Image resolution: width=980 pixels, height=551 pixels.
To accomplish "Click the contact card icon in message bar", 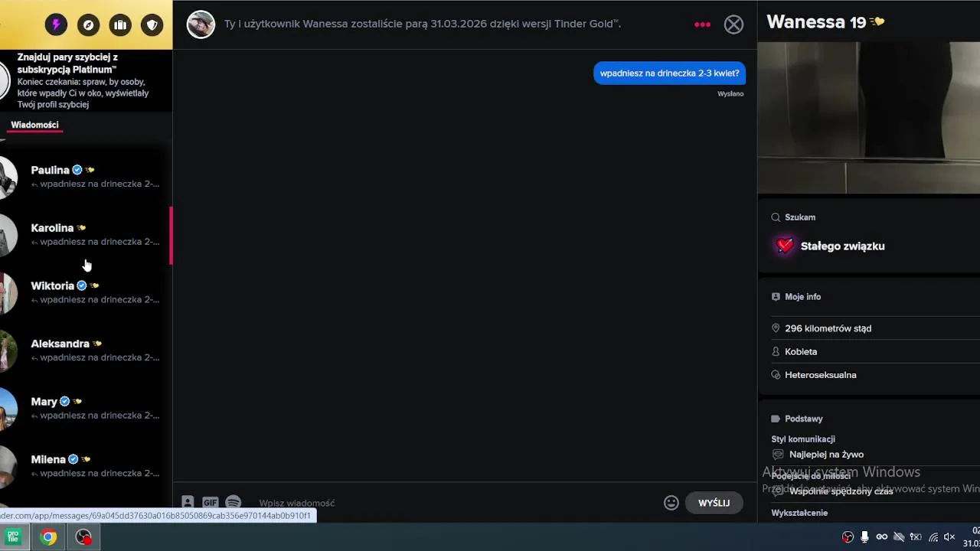I will click(x=188, y=503).
